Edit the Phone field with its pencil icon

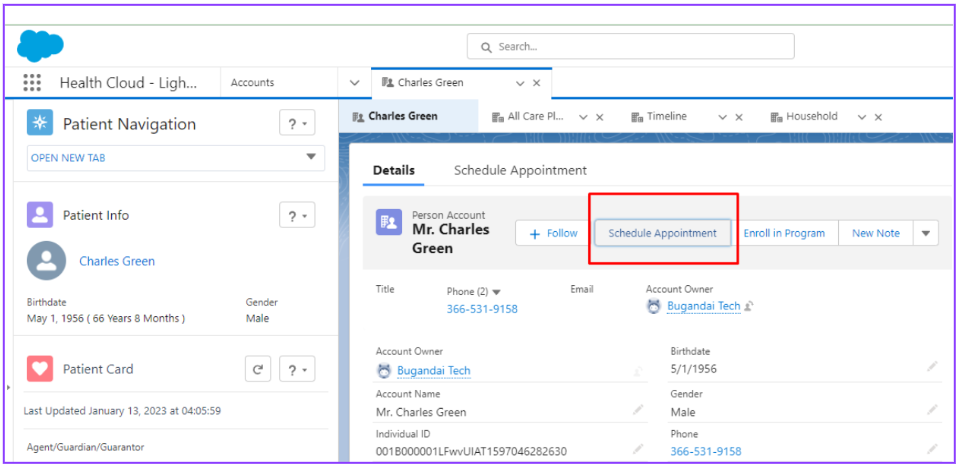click(932, 449)
